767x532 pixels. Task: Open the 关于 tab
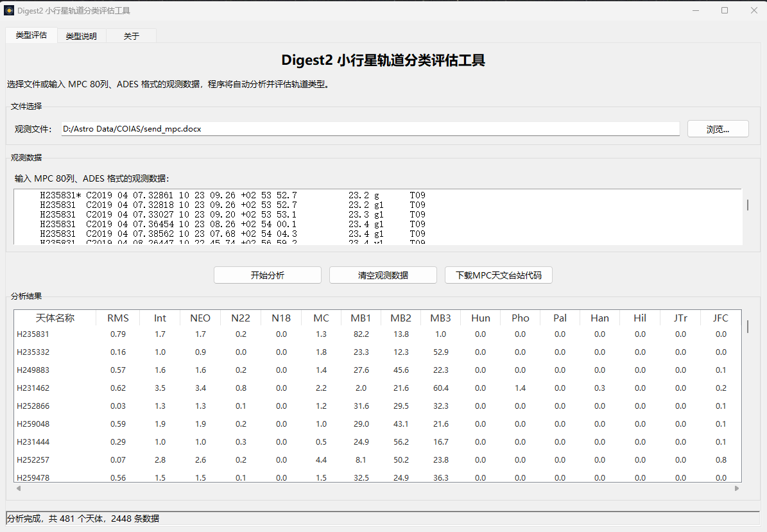coord(131,36)
